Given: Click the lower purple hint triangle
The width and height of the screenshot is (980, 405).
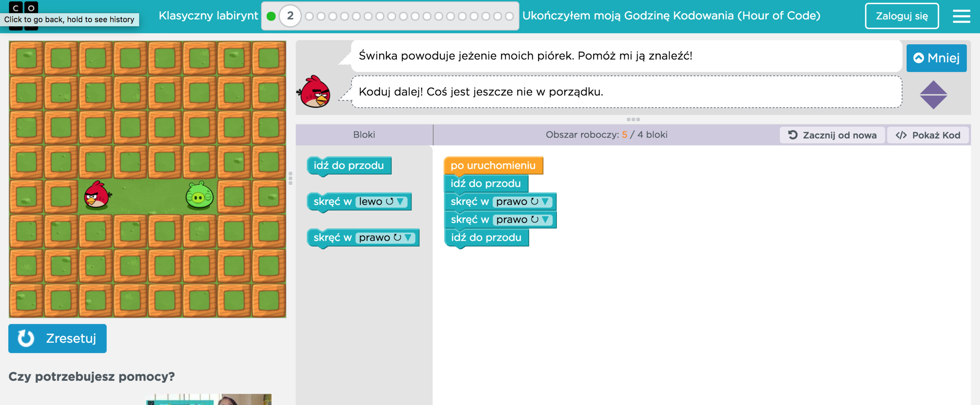Looking at the screenshot, I should point(933,102).
